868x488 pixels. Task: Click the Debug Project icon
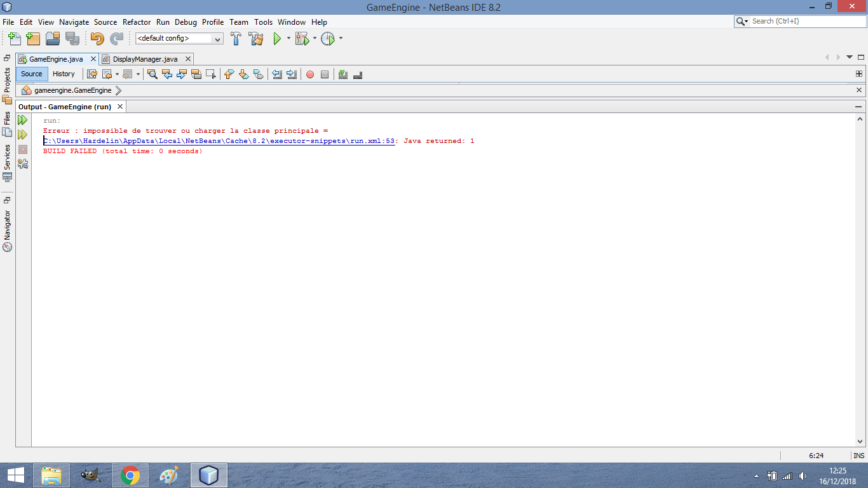point(302,39)
